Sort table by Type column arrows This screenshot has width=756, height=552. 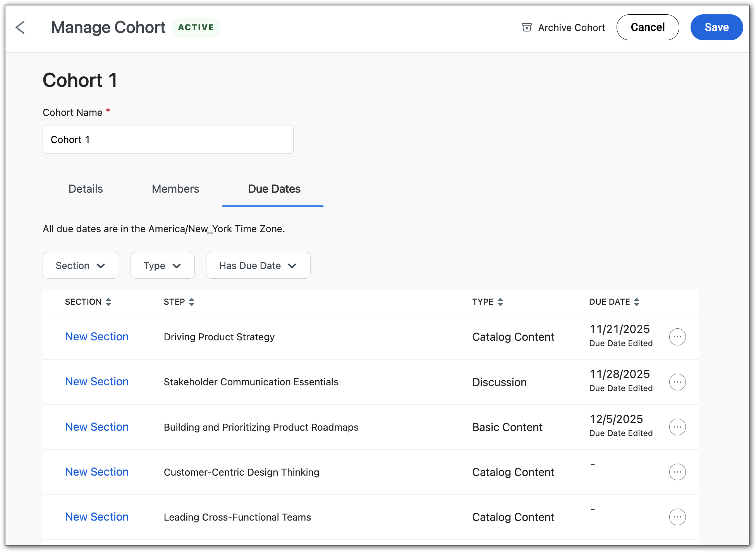(x=500, y=302)
